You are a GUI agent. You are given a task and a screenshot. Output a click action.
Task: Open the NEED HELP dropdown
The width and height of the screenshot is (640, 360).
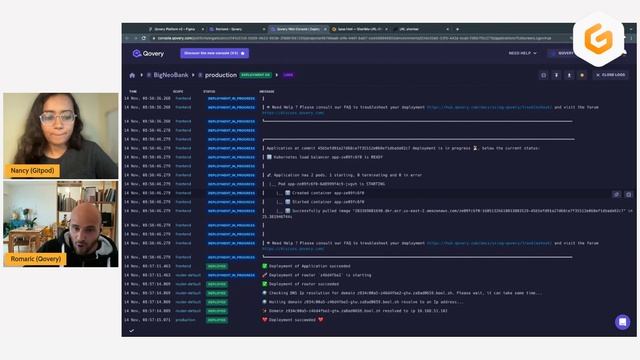tap(522, 53)
